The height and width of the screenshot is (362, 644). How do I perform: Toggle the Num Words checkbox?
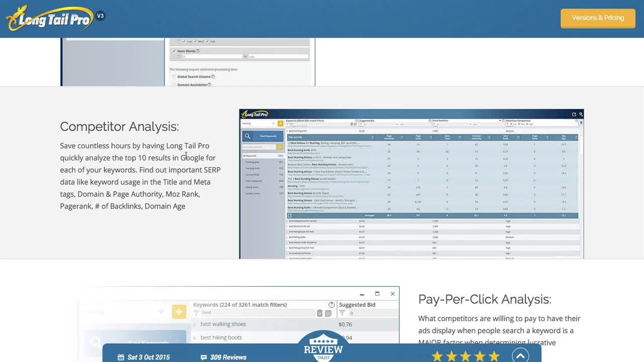click(174, 51)
